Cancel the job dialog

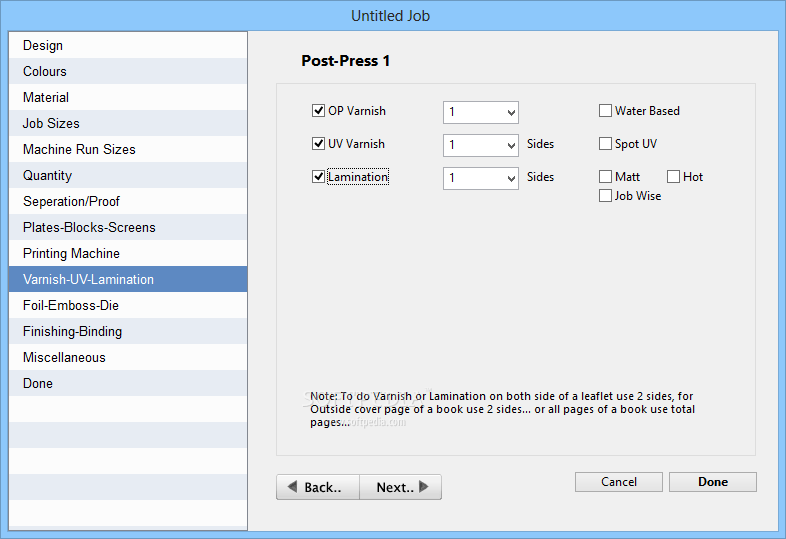[619, 482]
